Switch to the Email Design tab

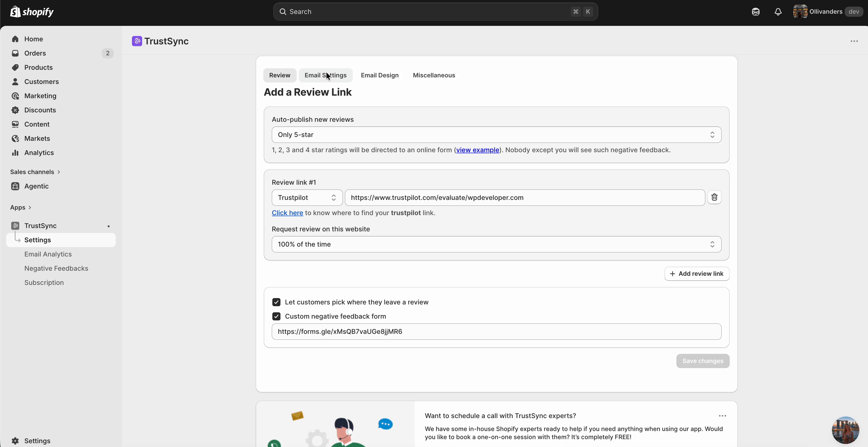(380, 75)
